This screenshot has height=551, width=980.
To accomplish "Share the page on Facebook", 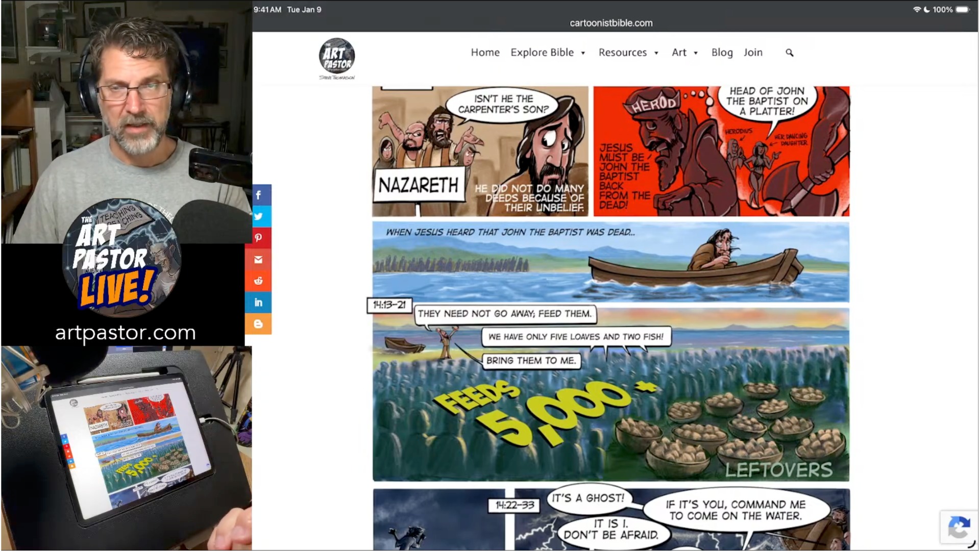I will 258,195.
